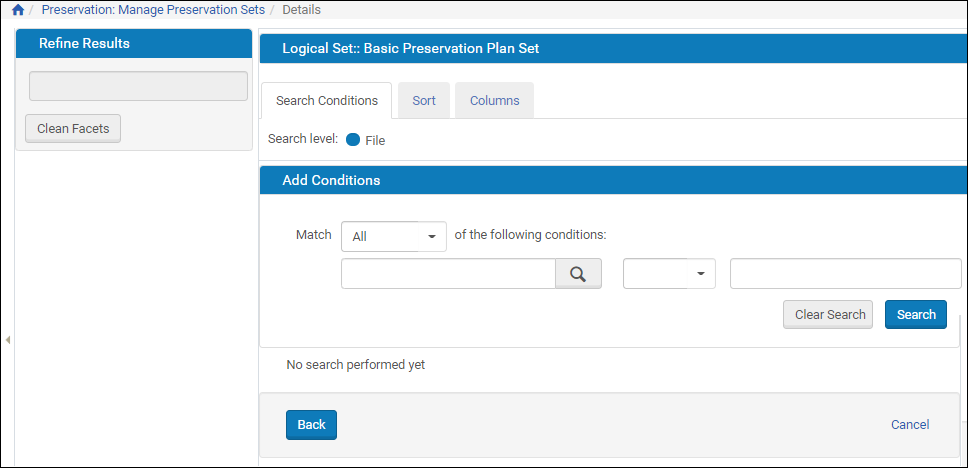This screenshot has width=968, height=468.
Task: Click the condition value input box
Action: click(845, 274)
